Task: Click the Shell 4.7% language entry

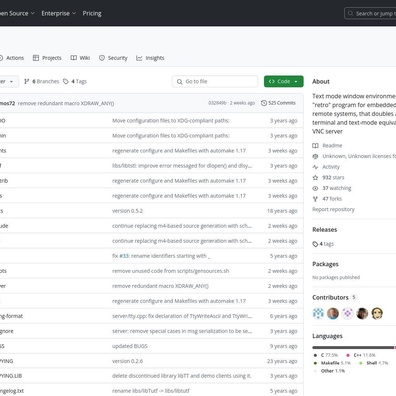Action: (374, 363)
